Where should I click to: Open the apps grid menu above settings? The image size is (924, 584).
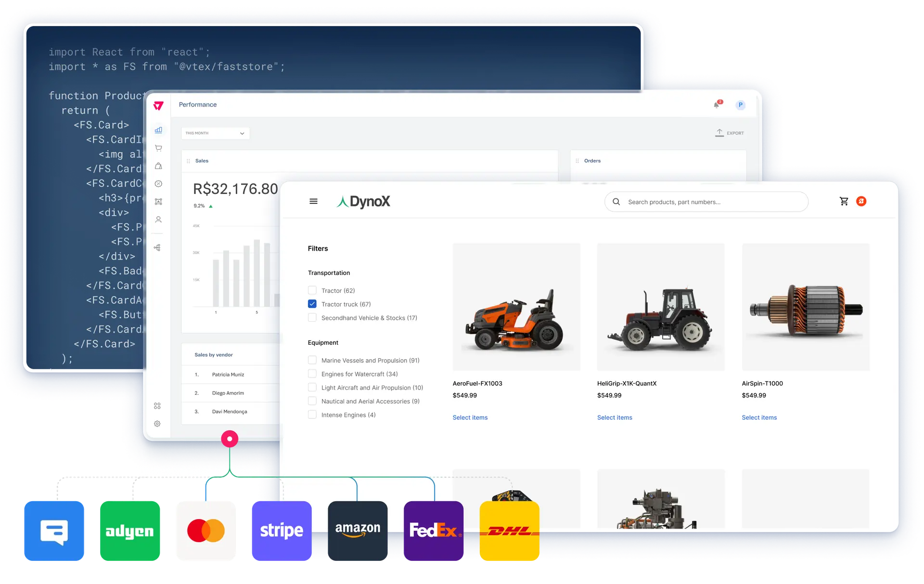pos(157,405)
